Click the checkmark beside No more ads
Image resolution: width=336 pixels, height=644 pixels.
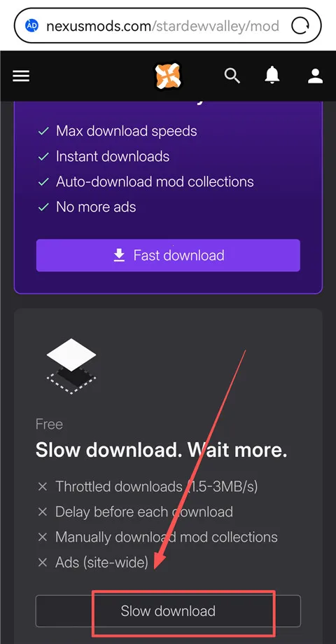point(43,207)
